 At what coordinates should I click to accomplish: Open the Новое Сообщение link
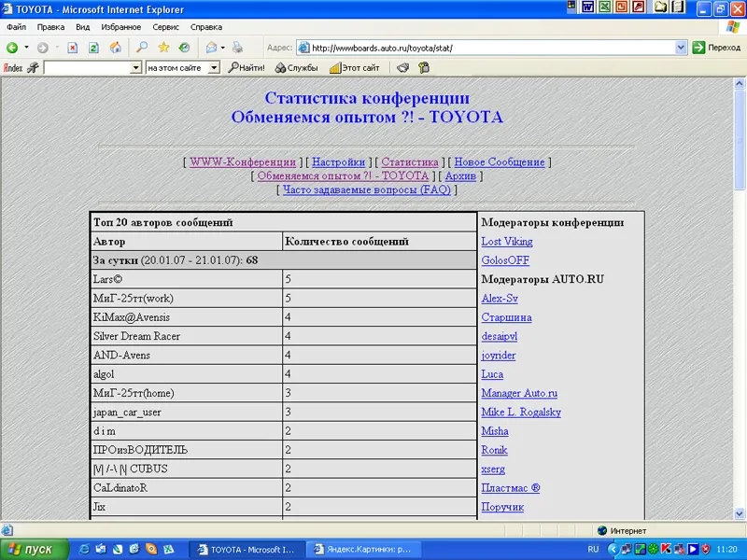499,161
